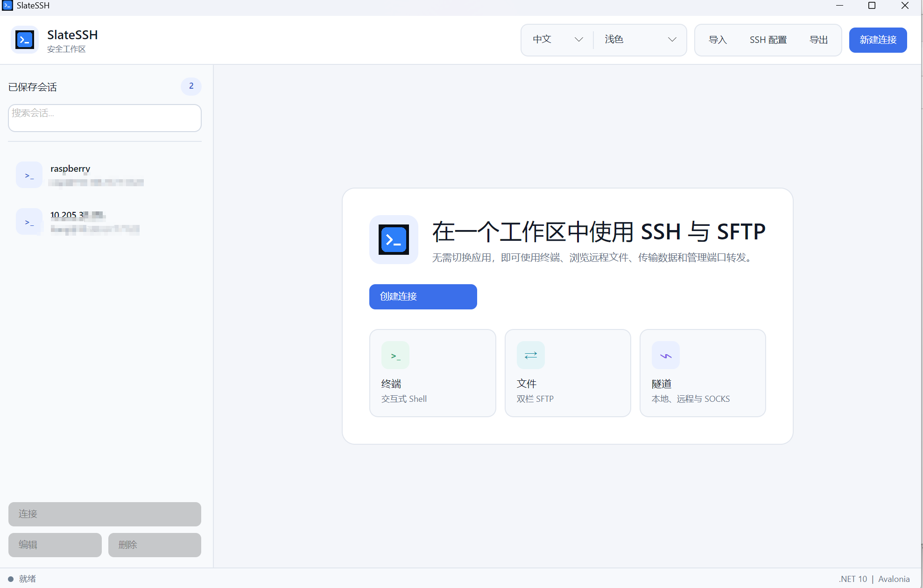
Task: Minimize the SlateSSH window
Action: tap(839, 6)
